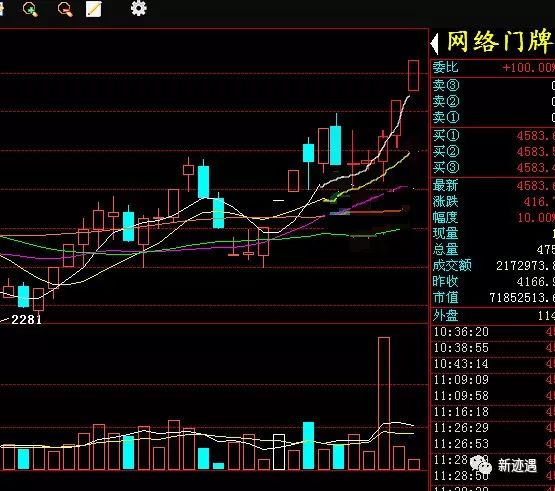Click the partially visible leftmost toolbar icon
The width and height of the screenshot is (555, 491).
coord(1,9)
